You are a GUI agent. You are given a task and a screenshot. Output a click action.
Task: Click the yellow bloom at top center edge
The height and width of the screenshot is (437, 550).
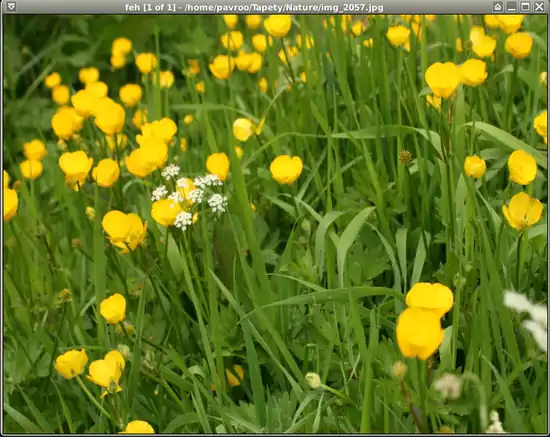pos(277,26)
